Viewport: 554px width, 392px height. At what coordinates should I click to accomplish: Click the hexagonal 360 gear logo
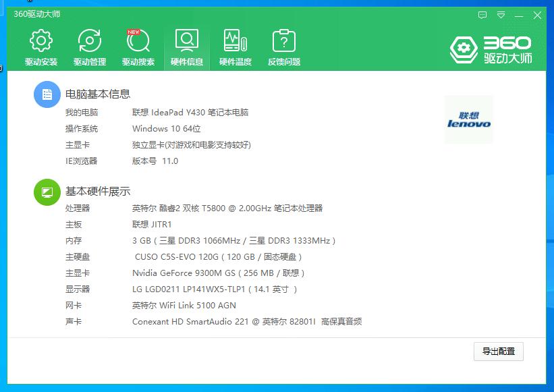pyautogui.click(x=463, y=47)
